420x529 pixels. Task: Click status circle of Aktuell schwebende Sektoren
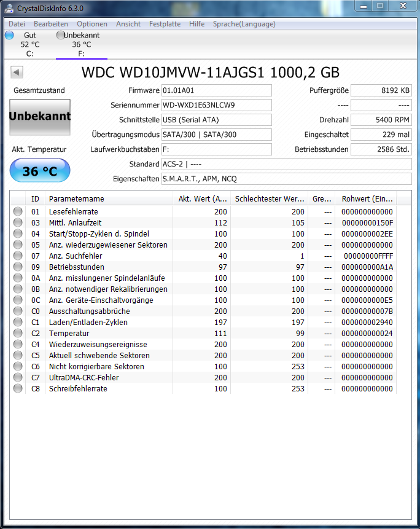pyautogui.click(x=18, y=355)
